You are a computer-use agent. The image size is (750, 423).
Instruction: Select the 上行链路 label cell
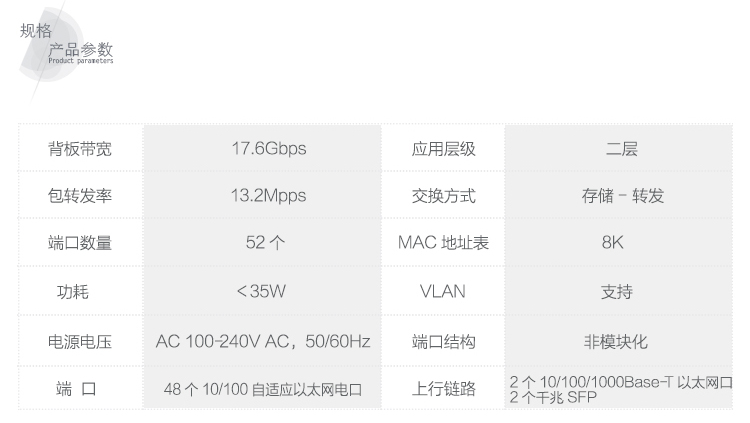tap(443, 389)
